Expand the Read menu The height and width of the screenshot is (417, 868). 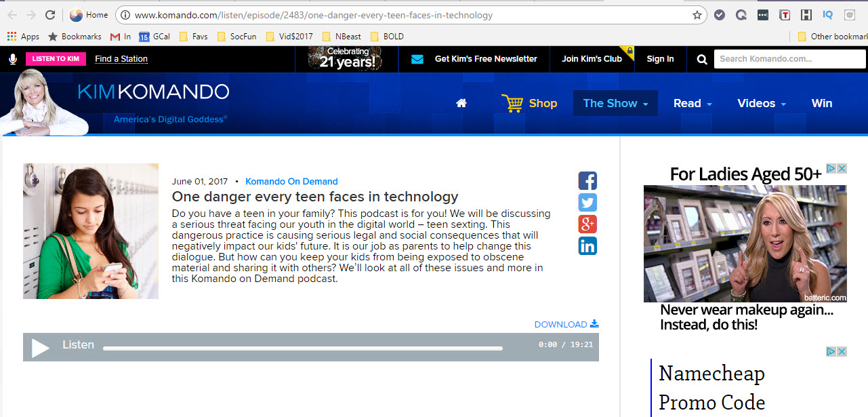coord(693,103)
